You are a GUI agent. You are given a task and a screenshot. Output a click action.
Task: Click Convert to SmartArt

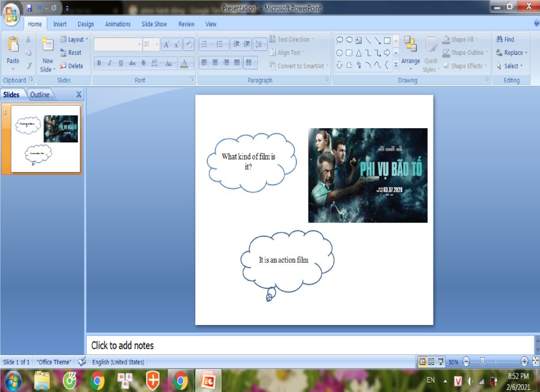[x=298, y=66]
